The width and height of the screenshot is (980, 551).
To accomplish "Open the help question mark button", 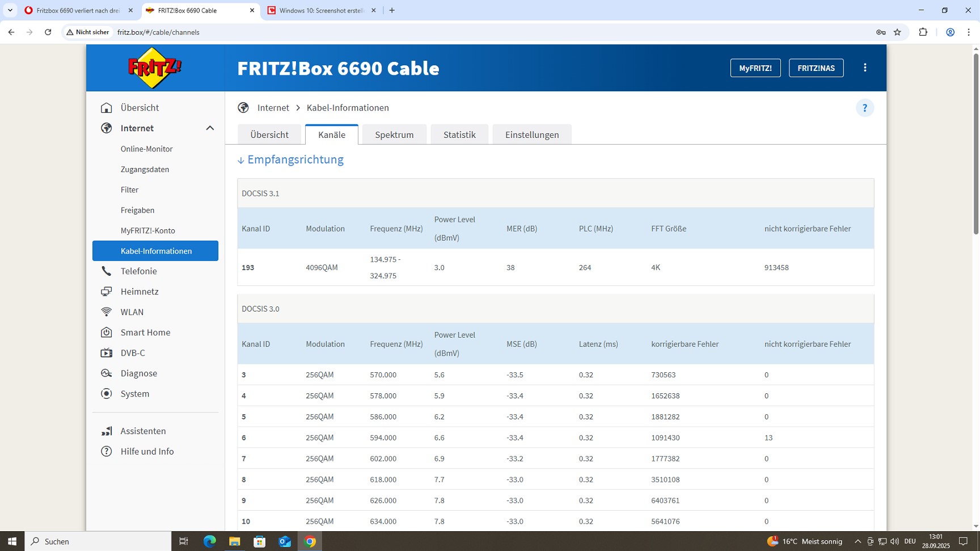I will click(x=865, y=108).
